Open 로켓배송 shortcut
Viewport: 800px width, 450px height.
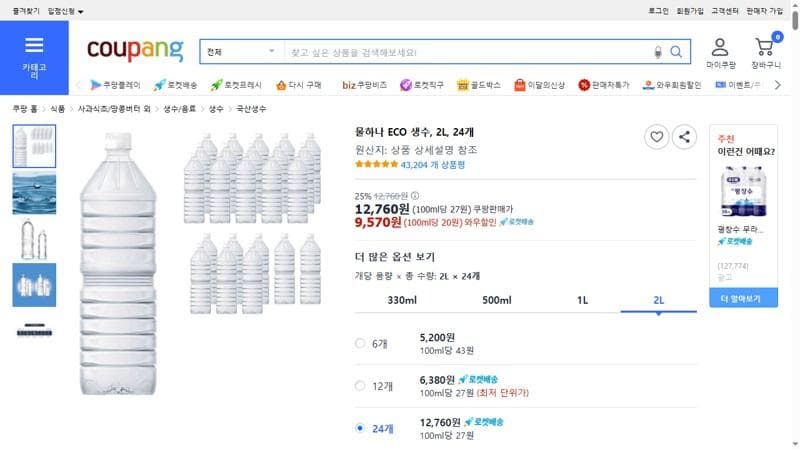coord(175,85)
